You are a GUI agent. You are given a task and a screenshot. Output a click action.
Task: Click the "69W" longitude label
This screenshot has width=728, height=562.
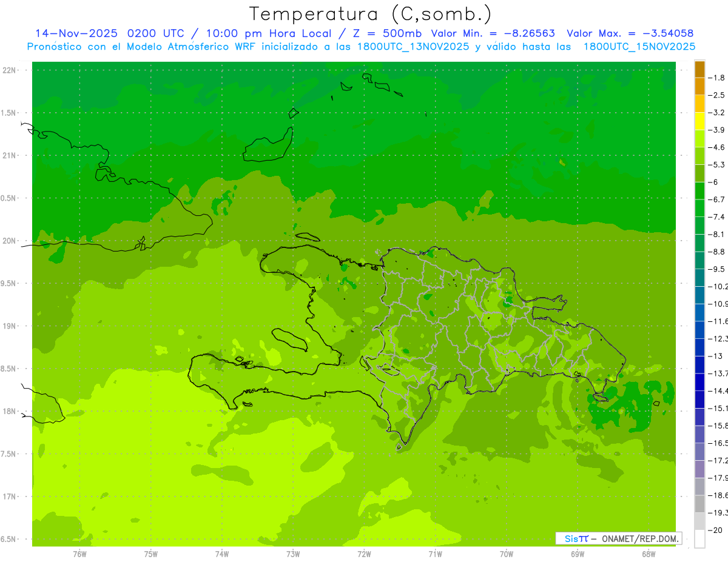click(577, 554)
